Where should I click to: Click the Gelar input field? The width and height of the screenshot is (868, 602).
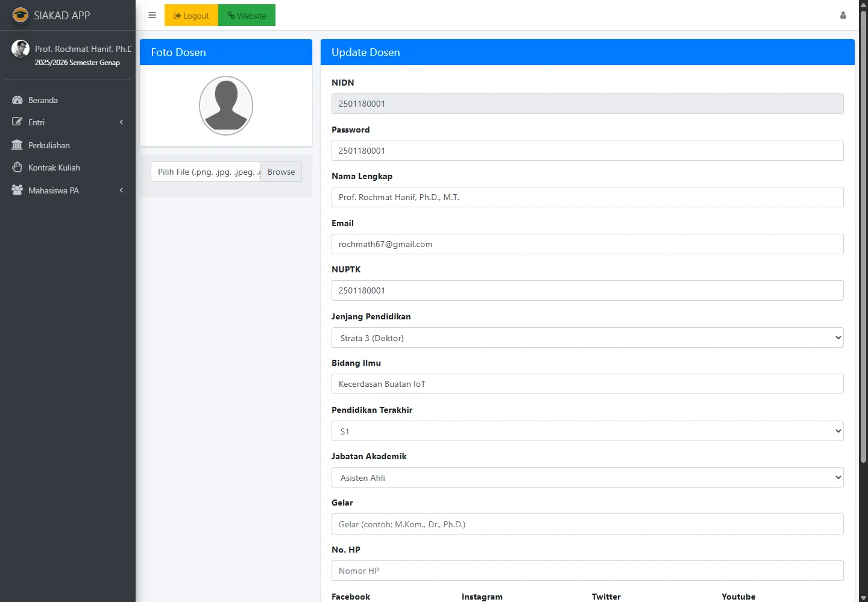[587, 524]
